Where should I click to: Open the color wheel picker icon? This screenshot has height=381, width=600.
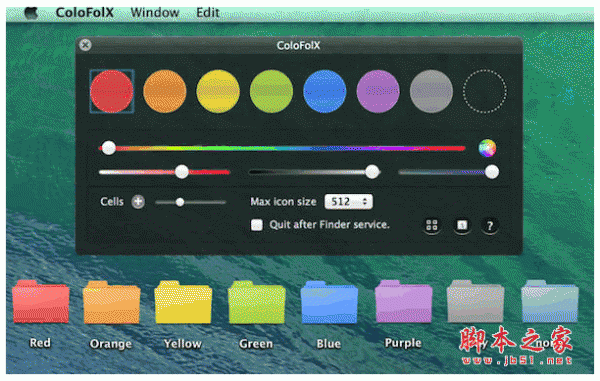(487, 148)
